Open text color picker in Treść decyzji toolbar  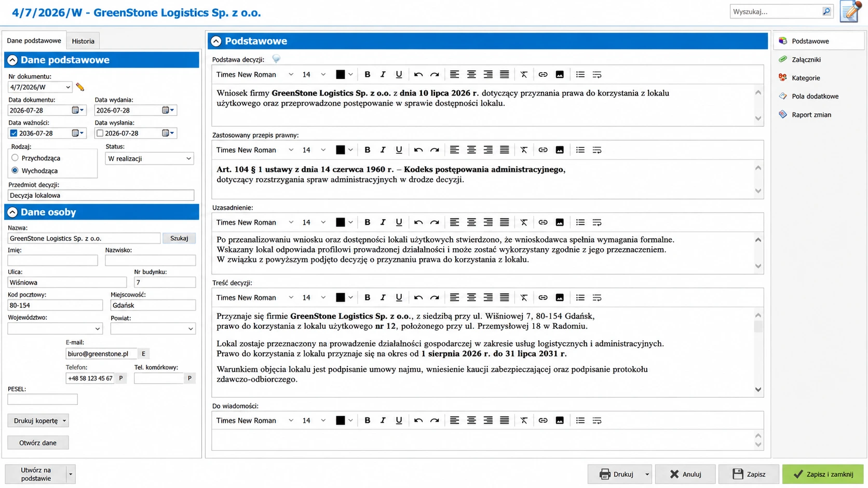click(x=344, y=297)
